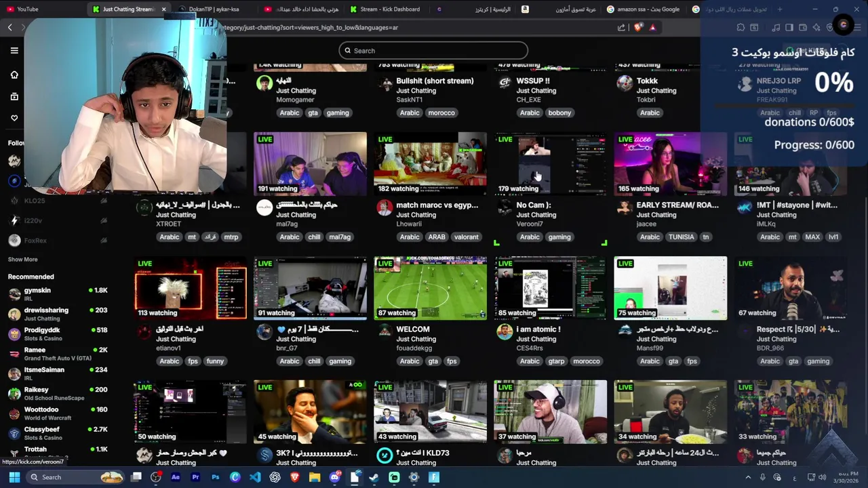The height and width of the screenshot is (488, 868).
Task: Open drewissharing recommended channel
Action: click(58, 314)
